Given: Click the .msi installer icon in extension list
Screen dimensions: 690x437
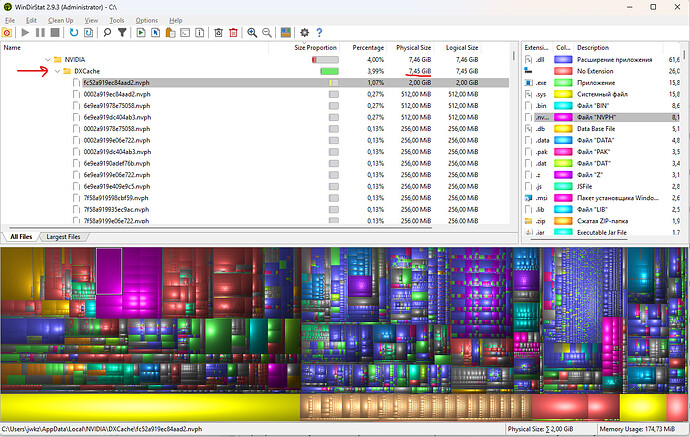Looking at the screenshot, I should coord(529,198).
